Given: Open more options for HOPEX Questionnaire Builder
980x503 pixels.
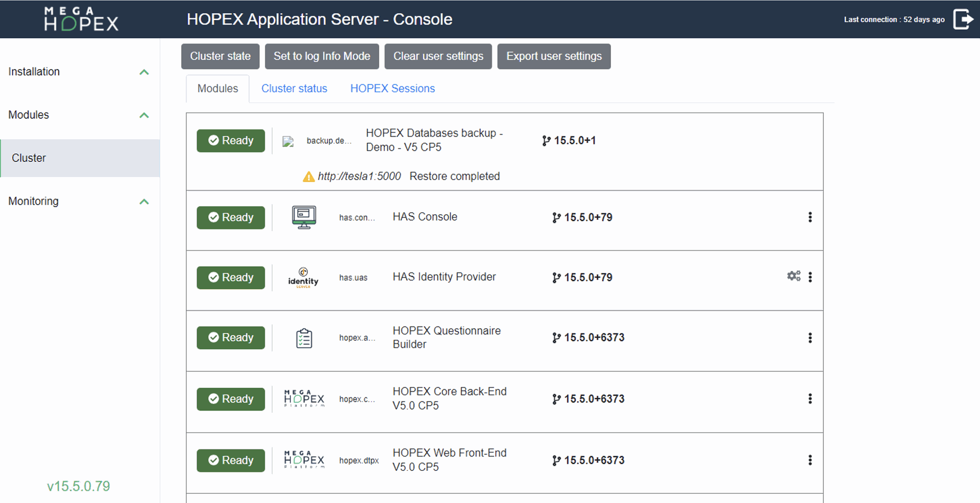Looking at the screenshot, I should 810,338.
